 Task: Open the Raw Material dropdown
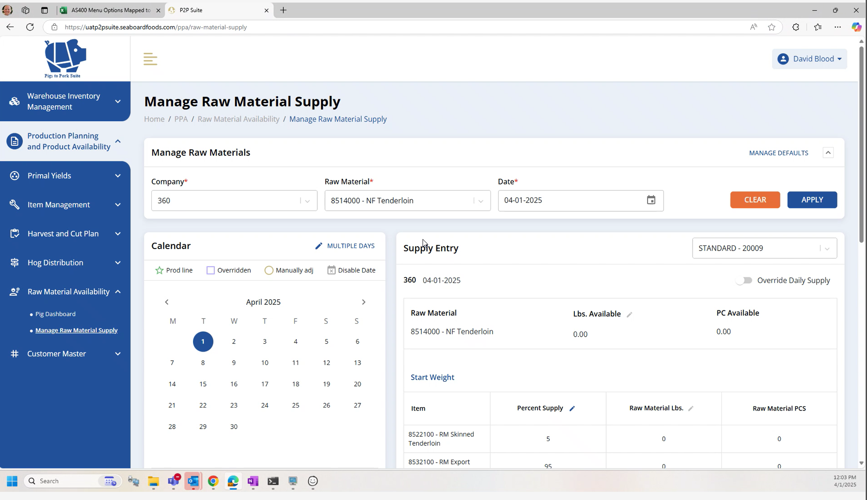pos(407,201)
